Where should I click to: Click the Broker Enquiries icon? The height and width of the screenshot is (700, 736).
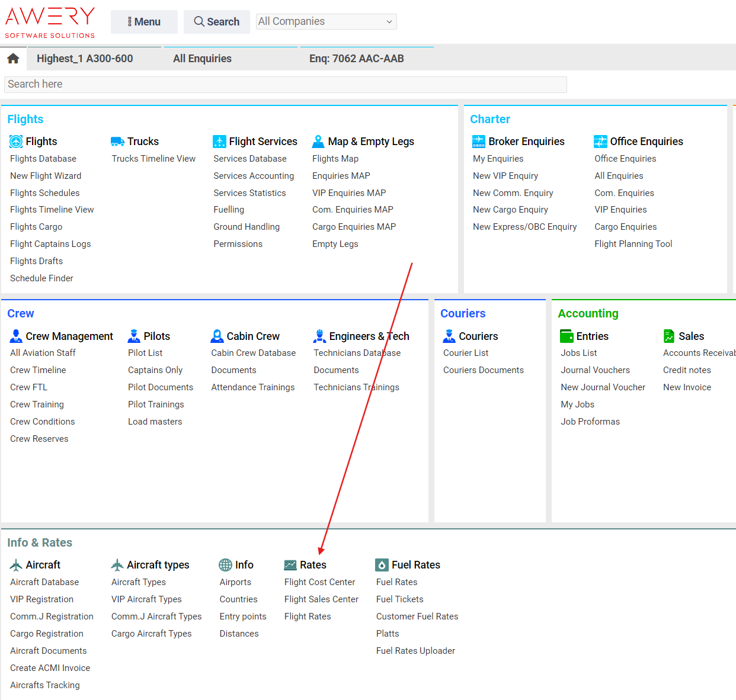478,142
